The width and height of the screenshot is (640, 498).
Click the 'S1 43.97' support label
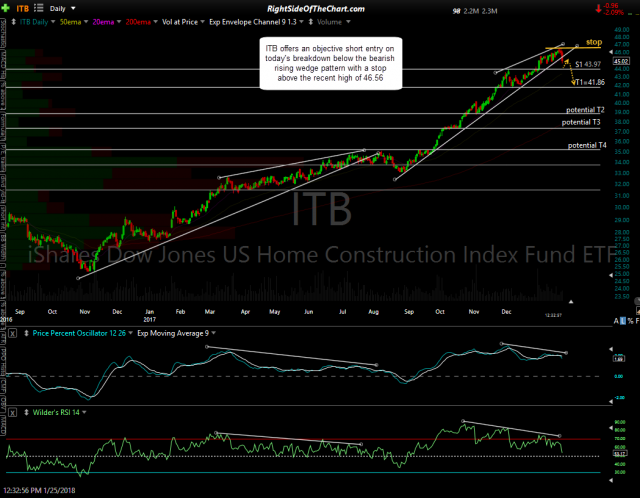(x=588, y=64)
